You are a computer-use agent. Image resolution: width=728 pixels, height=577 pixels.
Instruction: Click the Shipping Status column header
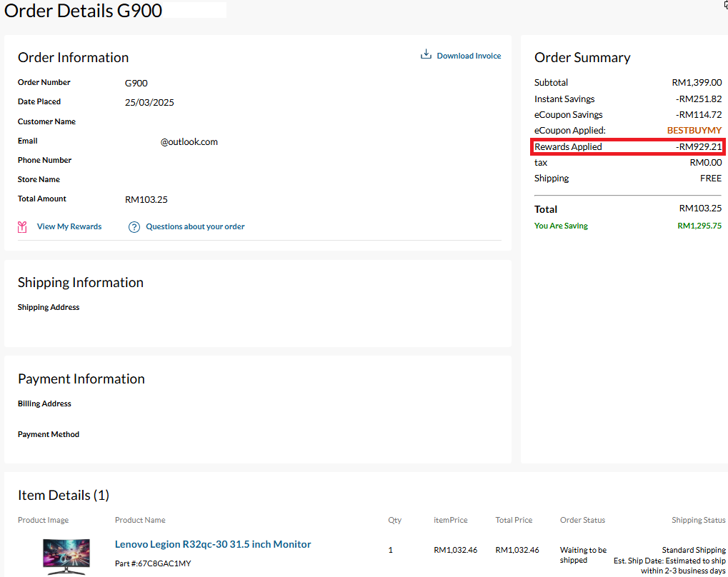point(698,520)
